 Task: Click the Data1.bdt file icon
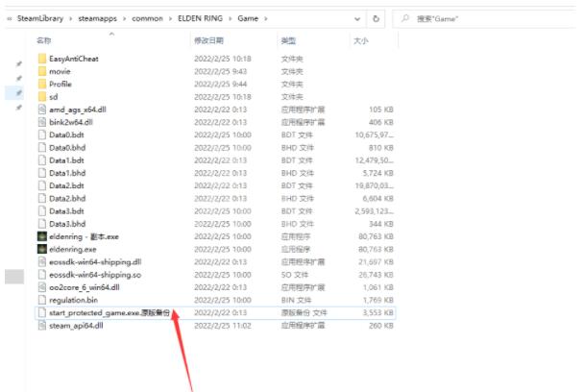tap(42, 160)
